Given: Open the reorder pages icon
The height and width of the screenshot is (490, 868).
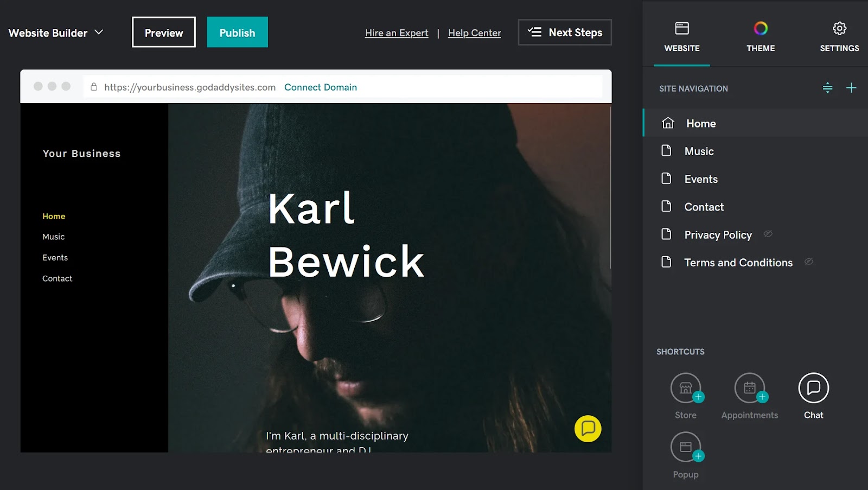Looking at the screenshot, I should (827, 87).
